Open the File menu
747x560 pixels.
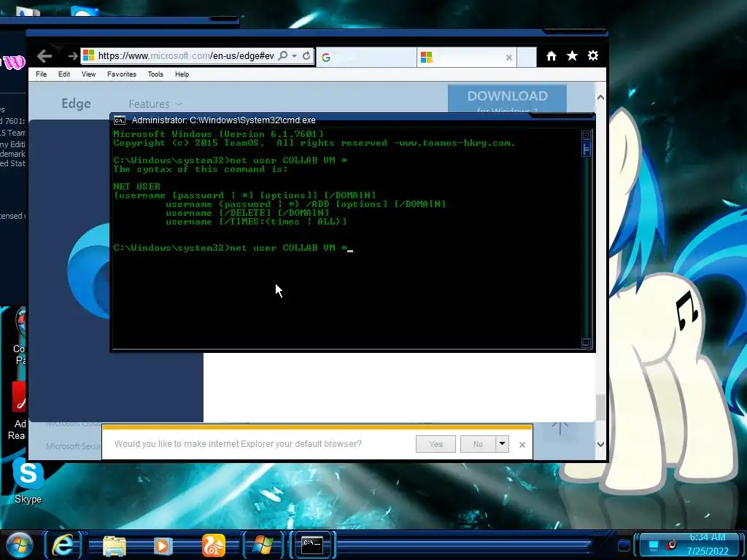pos(42,74)
